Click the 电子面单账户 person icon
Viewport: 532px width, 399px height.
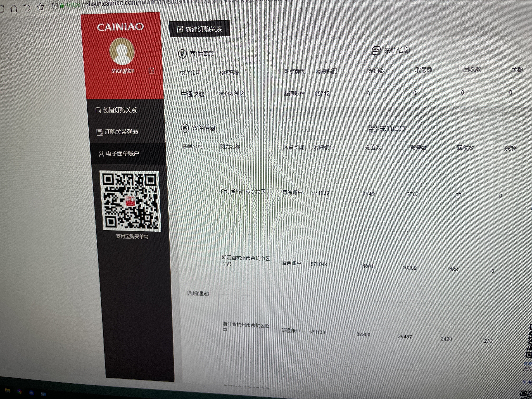pos(101,154)
